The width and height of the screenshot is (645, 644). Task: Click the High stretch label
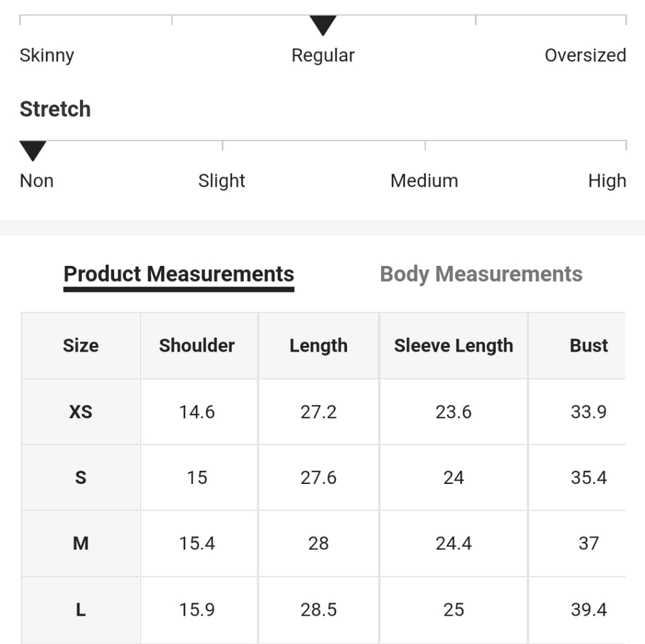coord(607,181)
